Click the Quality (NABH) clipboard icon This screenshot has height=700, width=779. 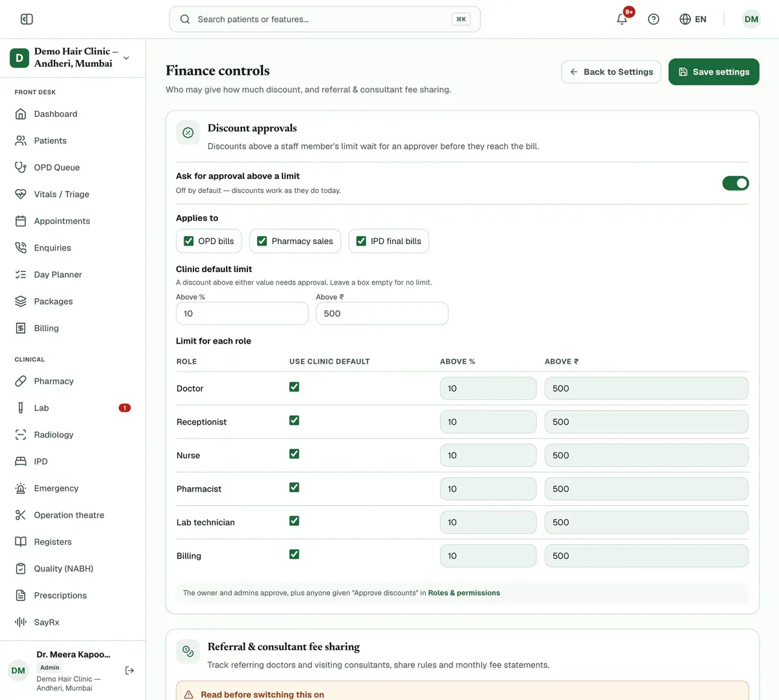pos(21,569)
